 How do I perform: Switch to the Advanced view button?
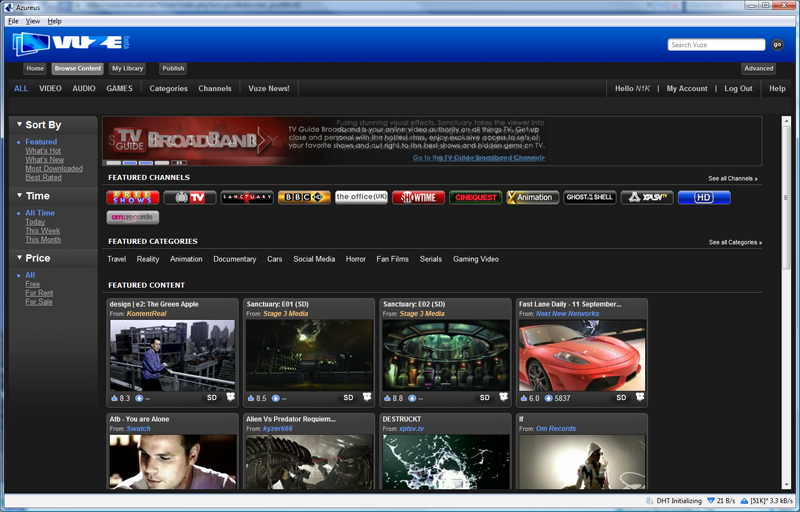click(x=759, y=68)
